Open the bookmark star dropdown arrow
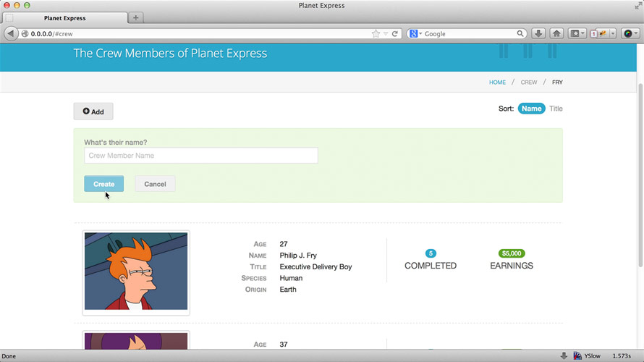Viewport: 644px width, 362px height. pyautogui.click(x=386, y=34)
